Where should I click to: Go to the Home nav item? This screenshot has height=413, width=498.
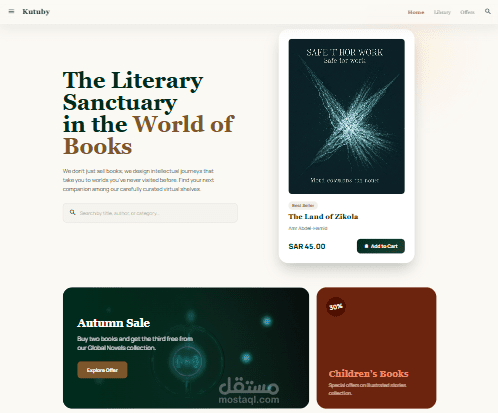[x=416, y=12]
